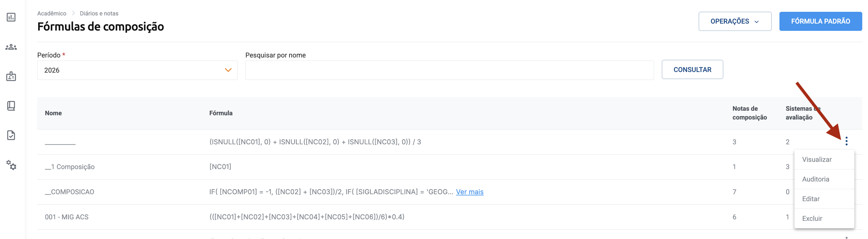Focus the Pesquisar por nome field

coord(449,70)
